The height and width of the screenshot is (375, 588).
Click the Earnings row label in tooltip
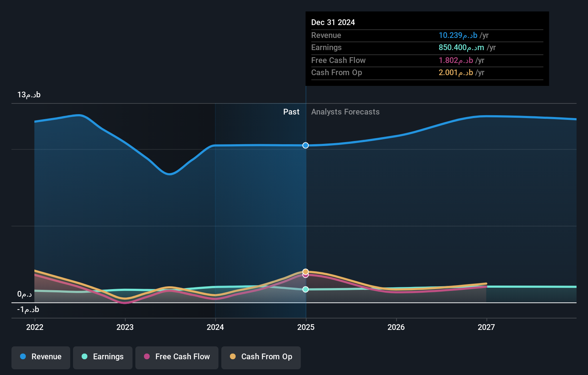pos(326,47)
